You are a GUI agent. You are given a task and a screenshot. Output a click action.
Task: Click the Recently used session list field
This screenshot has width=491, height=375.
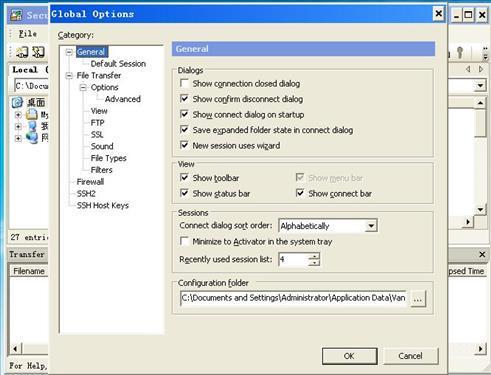point(293,259)
